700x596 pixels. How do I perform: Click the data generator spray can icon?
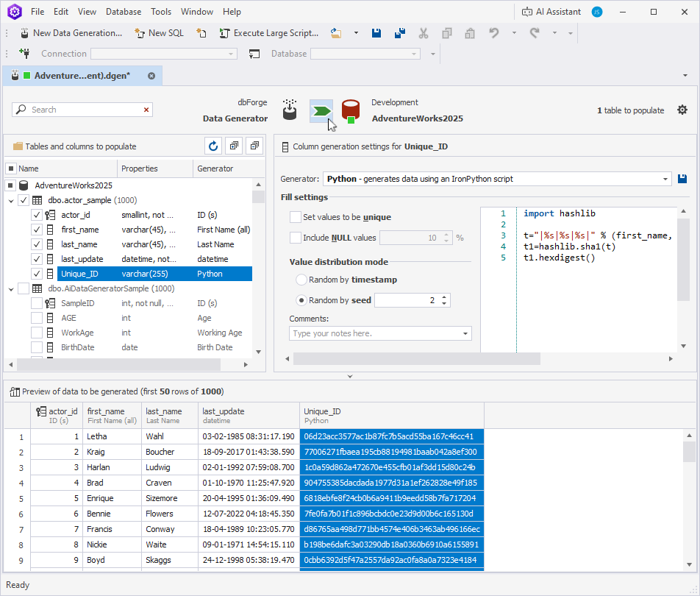coord(290,110)
